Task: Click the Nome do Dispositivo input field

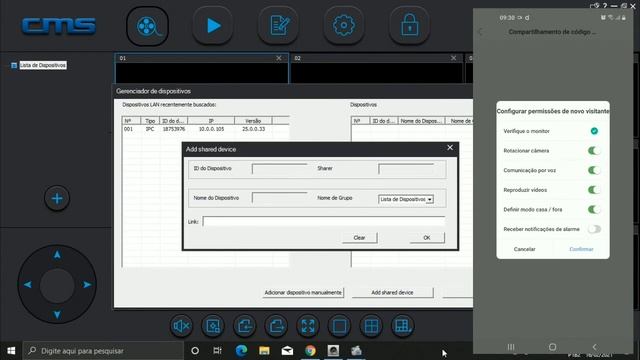Action: (280, 198)
